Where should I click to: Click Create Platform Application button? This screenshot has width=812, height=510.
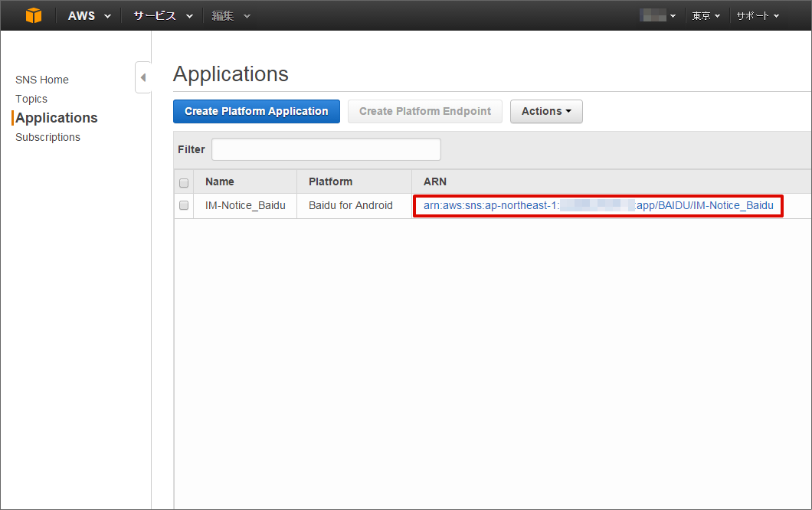pos(257,111)
